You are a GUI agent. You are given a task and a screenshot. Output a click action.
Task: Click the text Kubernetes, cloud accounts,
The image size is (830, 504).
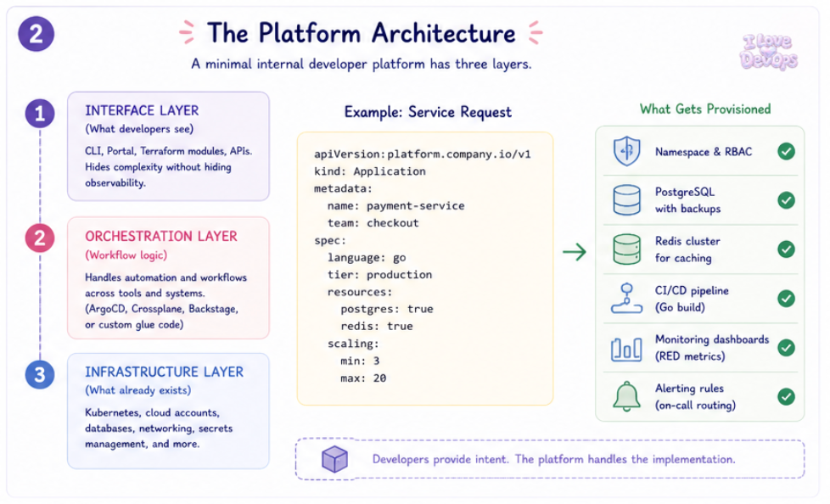(152, 412)
